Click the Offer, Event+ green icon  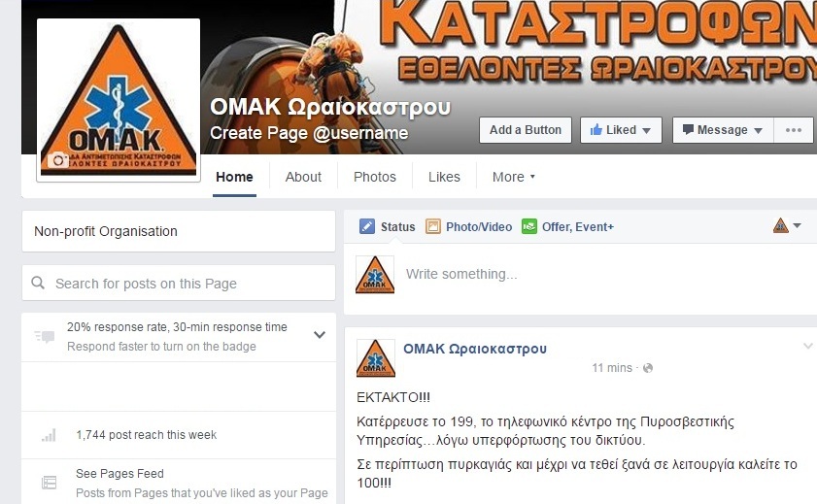pos(529,226)
